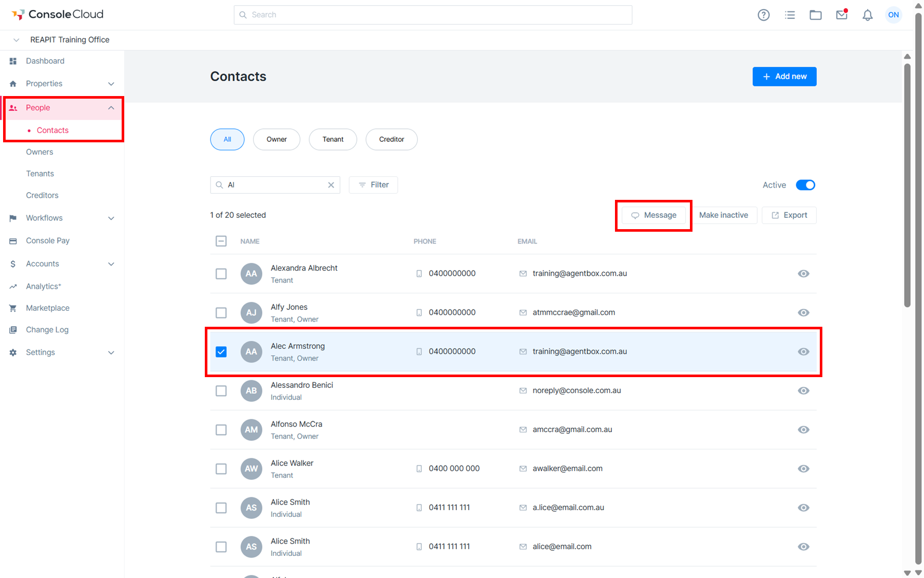This screenshot has height=578, width=924.
Task: Select the checkbox for Alice Walker
Action: [x=221, y=469]
